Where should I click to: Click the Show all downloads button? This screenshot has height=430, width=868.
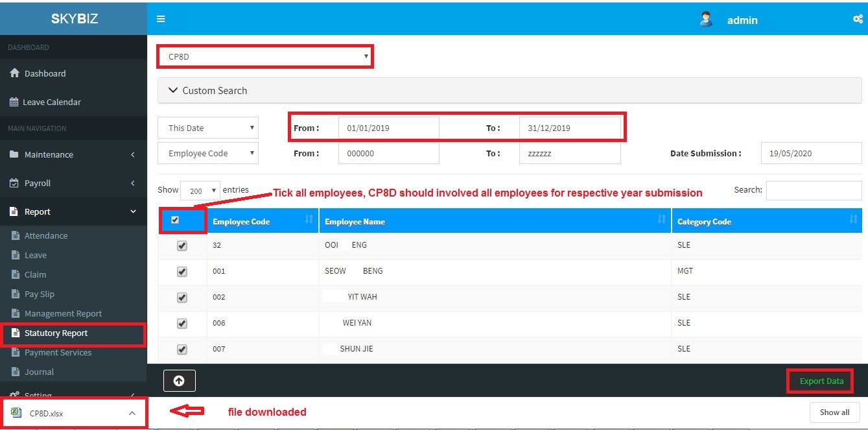(834, 412)
